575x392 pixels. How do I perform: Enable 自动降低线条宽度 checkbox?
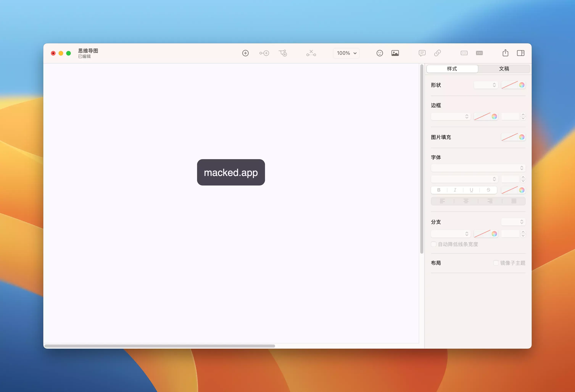pyautogui.click(x=433, y=244)
